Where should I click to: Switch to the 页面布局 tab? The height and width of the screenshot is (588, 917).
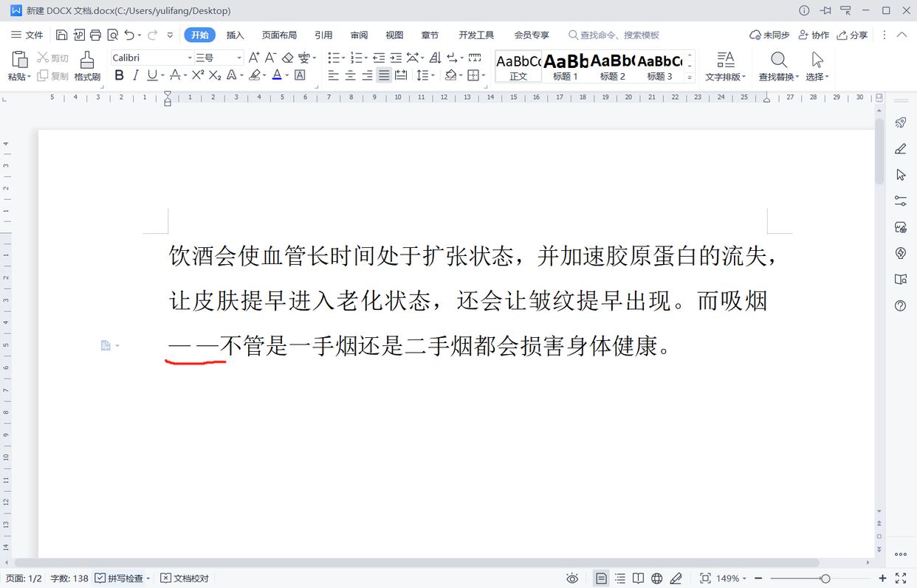(x=279, y=35)
